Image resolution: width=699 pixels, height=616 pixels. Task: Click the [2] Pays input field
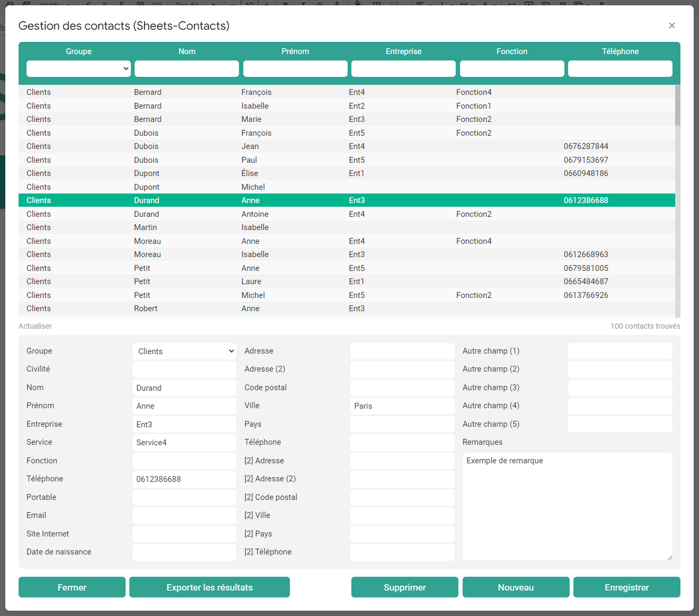coord(403,534)
